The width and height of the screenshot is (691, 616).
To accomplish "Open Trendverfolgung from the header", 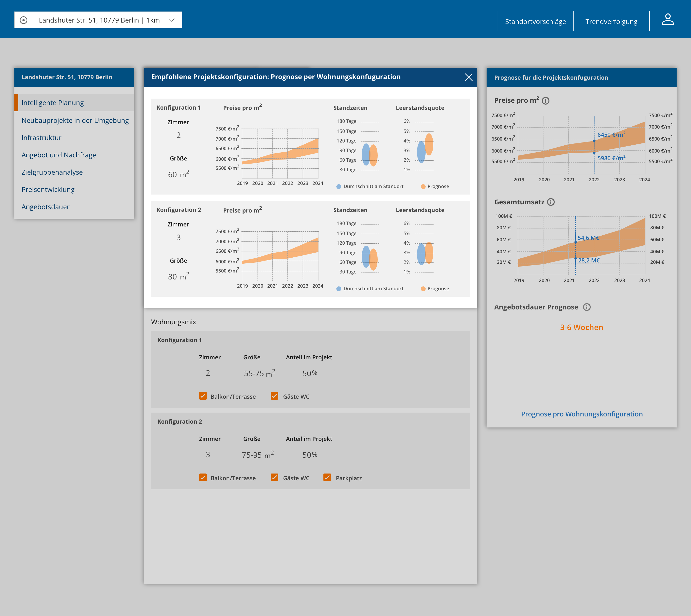I will point(611,21).
